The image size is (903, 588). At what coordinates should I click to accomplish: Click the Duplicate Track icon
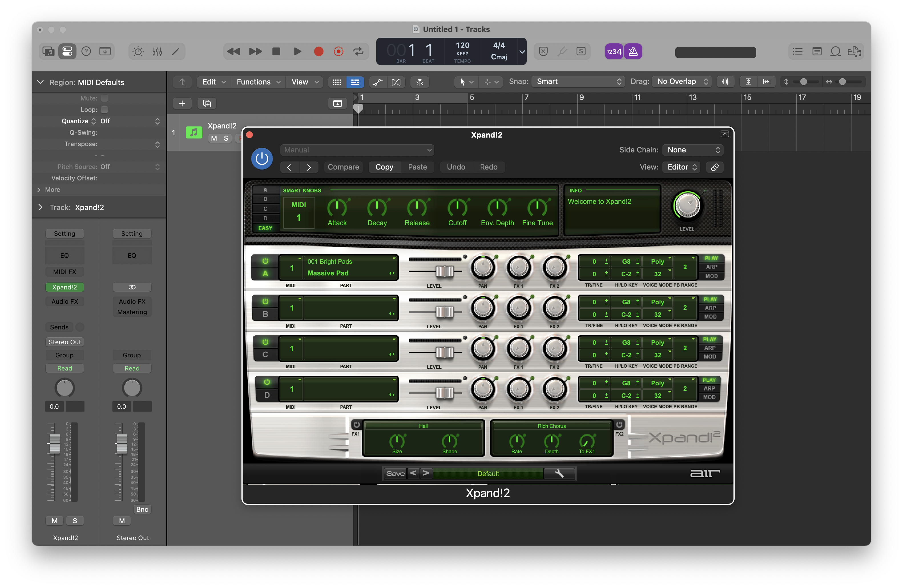[207, 104]
